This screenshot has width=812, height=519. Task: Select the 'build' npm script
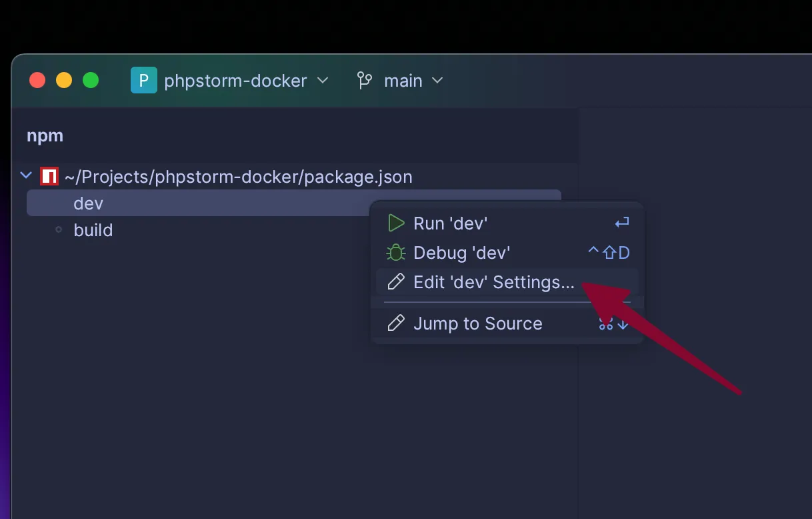coord(93,230)
